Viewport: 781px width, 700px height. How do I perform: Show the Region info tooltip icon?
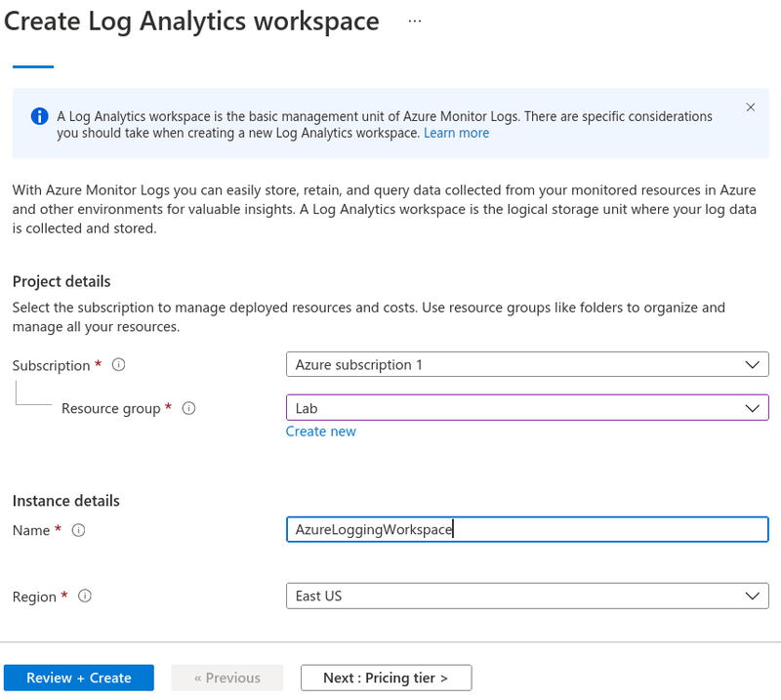85,596
